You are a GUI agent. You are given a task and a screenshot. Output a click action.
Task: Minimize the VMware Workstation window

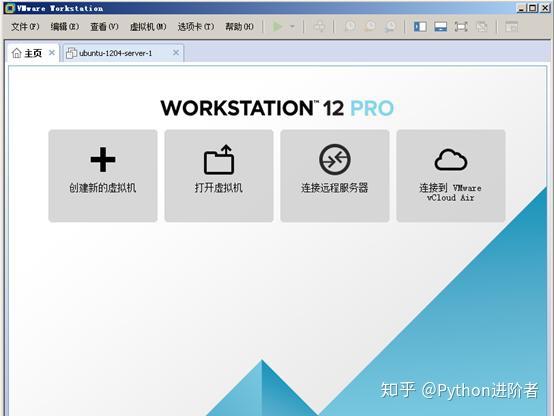[x=521, y=8]
